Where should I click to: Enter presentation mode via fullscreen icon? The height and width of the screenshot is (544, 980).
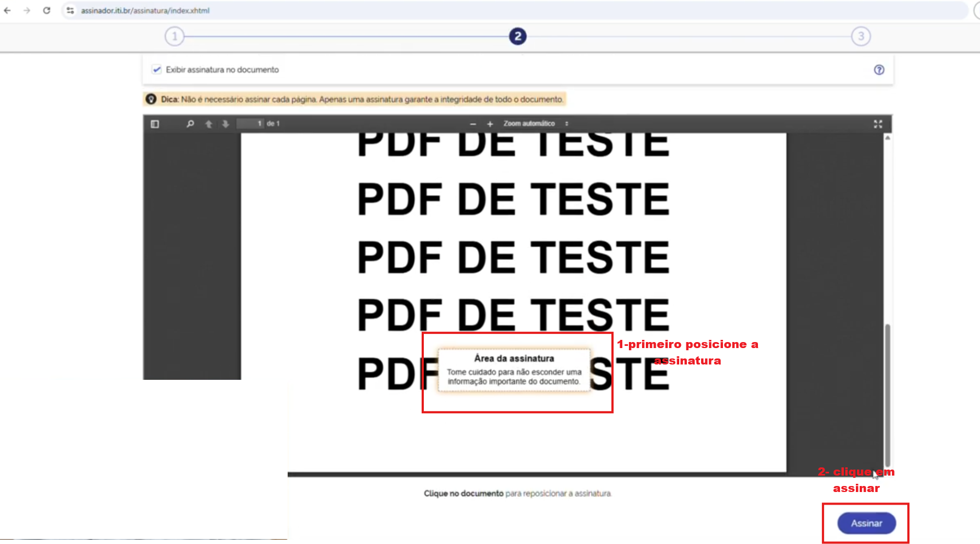click(x=878, y=124)
